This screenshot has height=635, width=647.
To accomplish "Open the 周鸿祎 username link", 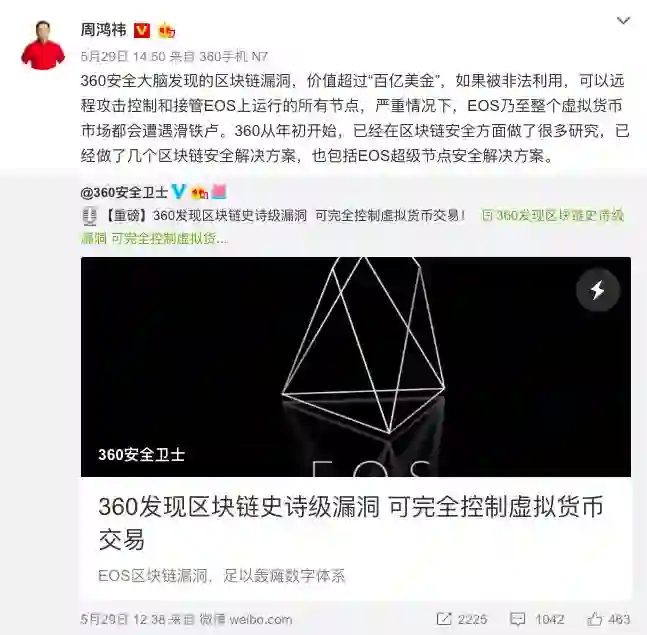I will [103, 30].
